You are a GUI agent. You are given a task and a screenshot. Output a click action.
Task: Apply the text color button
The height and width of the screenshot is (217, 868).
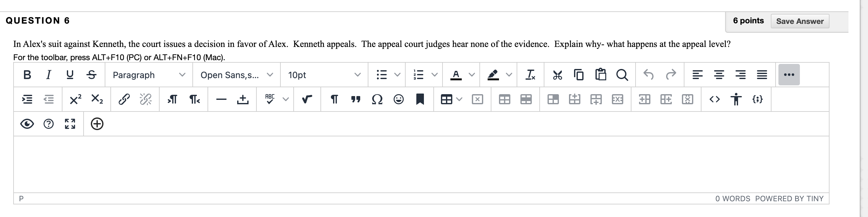[456, 75]
